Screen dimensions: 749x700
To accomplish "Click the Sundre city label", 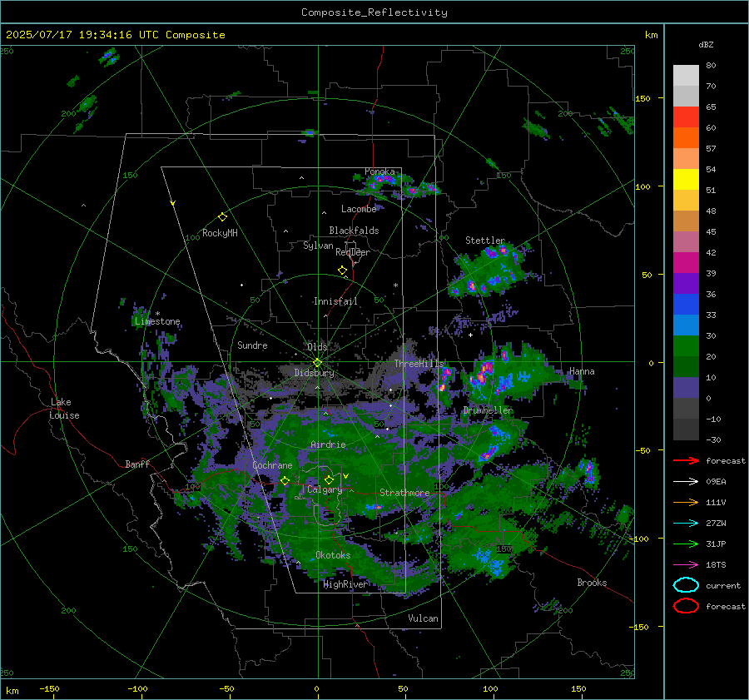I will tap(252, 345).
